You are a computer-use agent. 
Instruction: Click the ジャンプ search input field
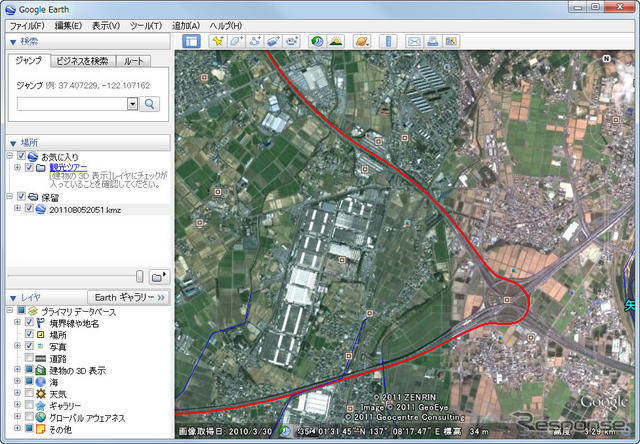[72, 104]
